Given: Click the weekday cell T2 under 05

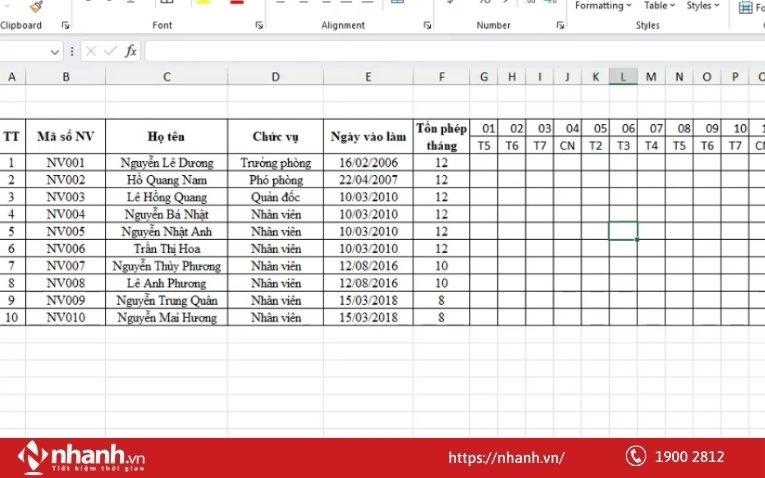Looking at the screenshot, I should tap(595, 145).
